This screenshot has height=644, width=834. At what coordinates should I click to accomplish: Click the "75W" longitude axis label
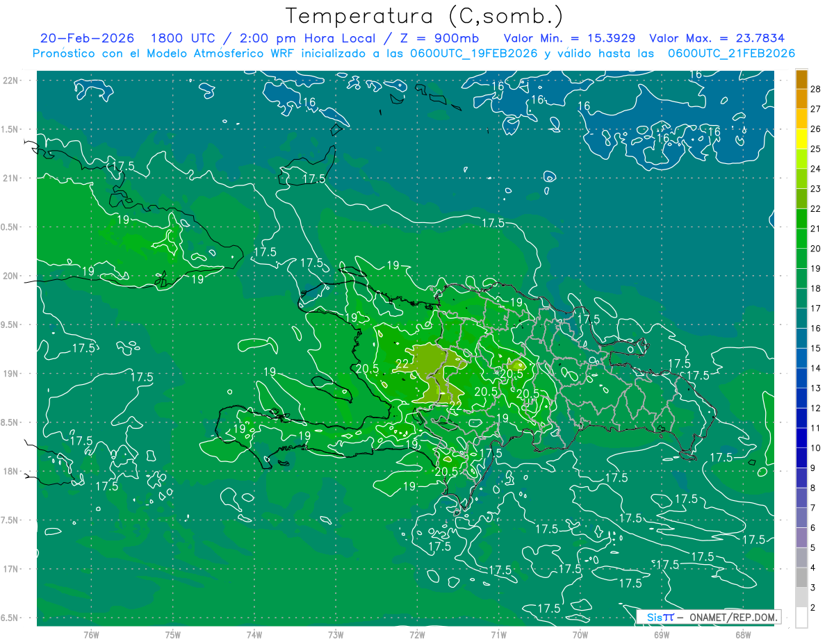point(173,634)
